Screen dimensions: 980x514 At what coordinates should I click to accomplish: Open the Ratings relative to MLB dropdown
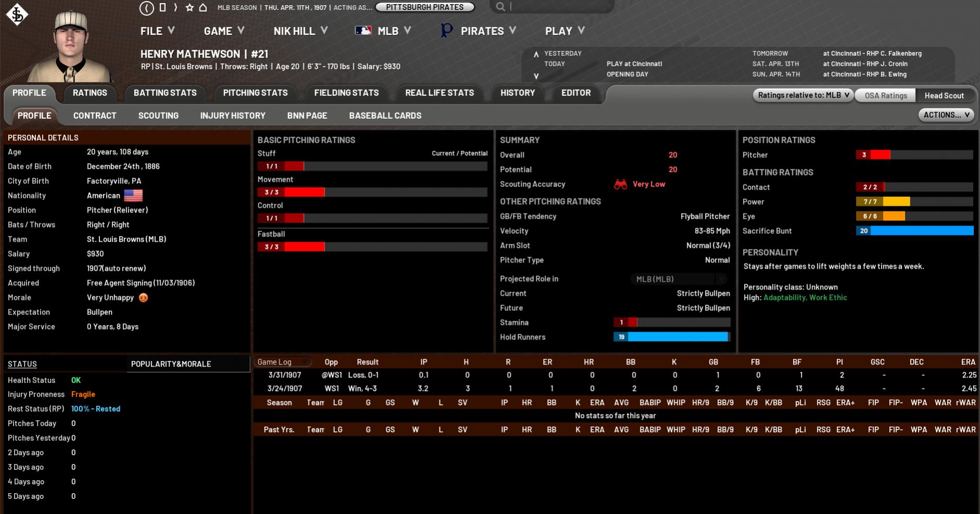click(x=803, y=95)
